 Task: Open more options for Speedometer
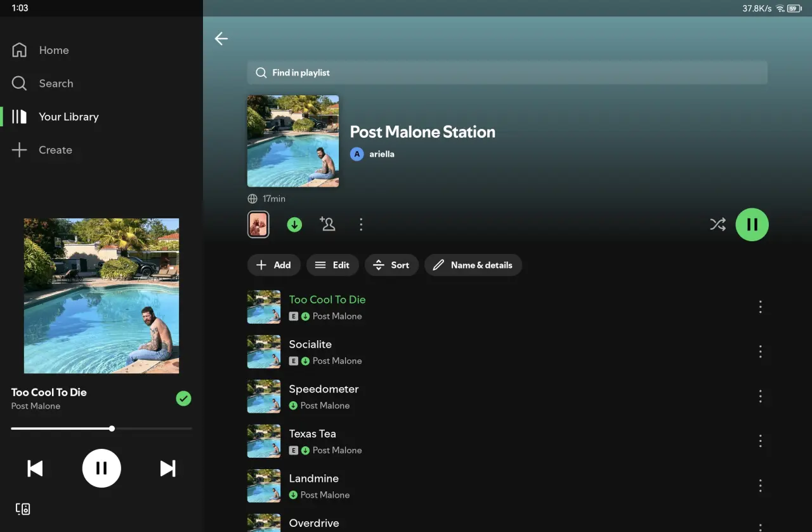[x=760, y=396]
